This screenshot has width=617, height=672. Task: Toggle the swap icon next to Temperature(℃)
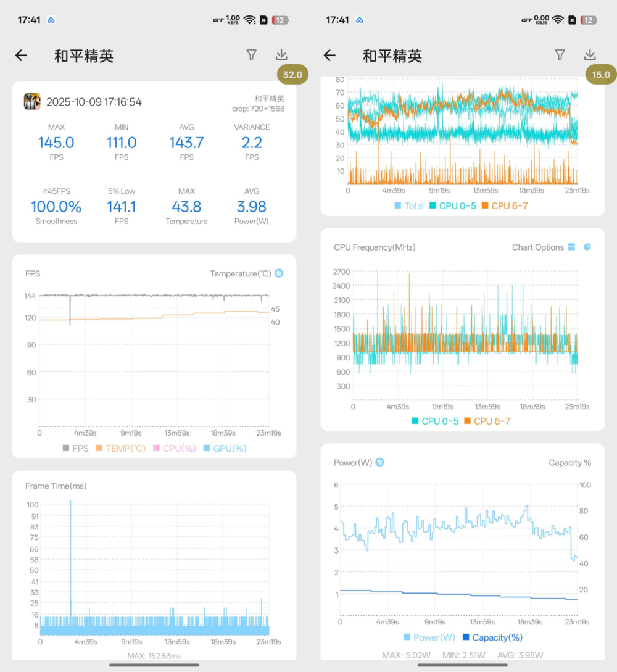[x=279, y=273]
